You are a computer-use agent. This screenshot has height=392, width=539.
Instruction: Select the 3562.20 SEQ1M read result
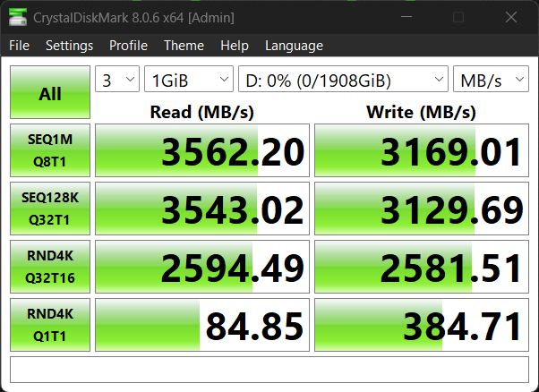202,150
